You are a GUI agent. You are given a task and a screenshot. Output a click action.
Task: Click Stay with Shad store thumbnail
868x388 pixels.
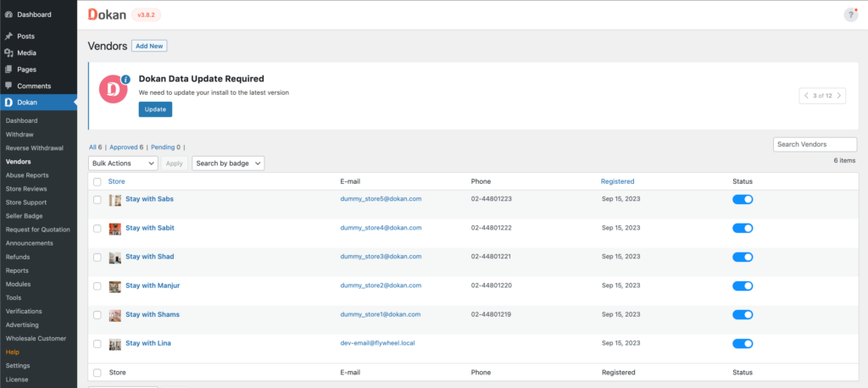pyautogui.click(x=115, y=258)
